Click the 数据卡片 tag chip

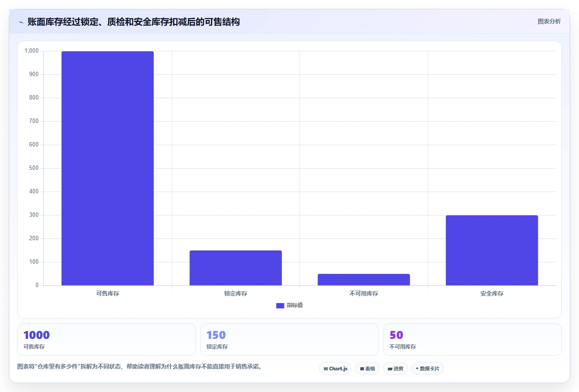pos(427,369)
